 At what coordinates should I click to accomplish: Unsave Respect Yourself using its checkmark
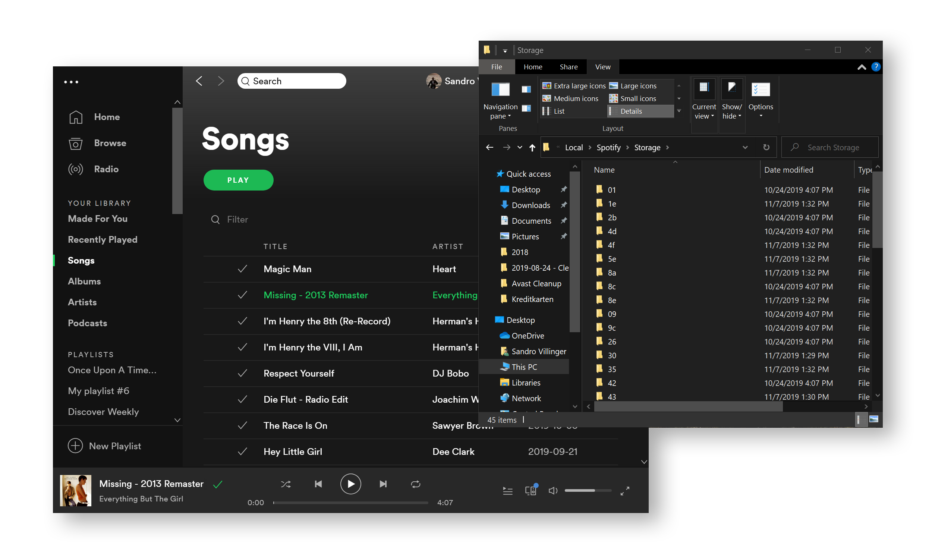coord(243,374)
